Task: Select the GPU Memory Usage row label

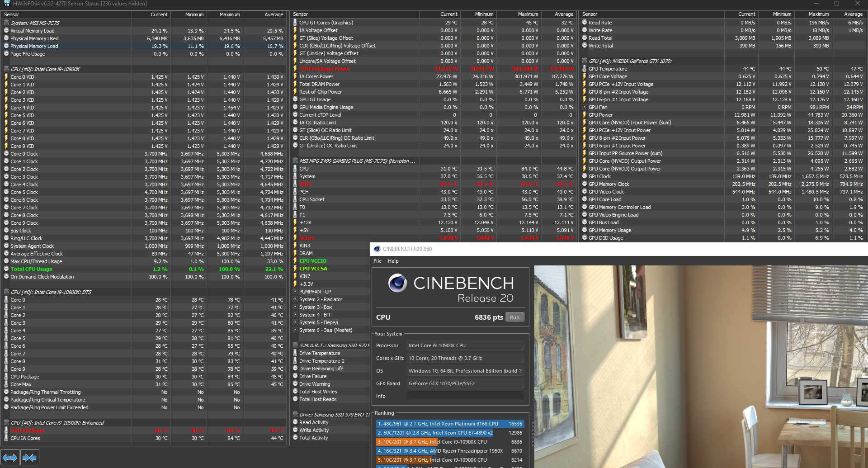Action: click(610, 230)
